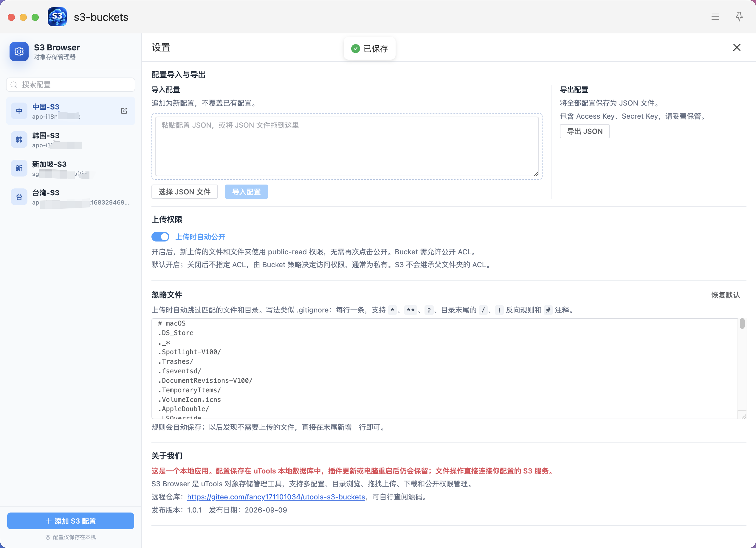The height and width of the screenshot is (548, 756).
Task: Click the .DocumentRevisions-V100/ rule line
Action: (x=205, y=381)
